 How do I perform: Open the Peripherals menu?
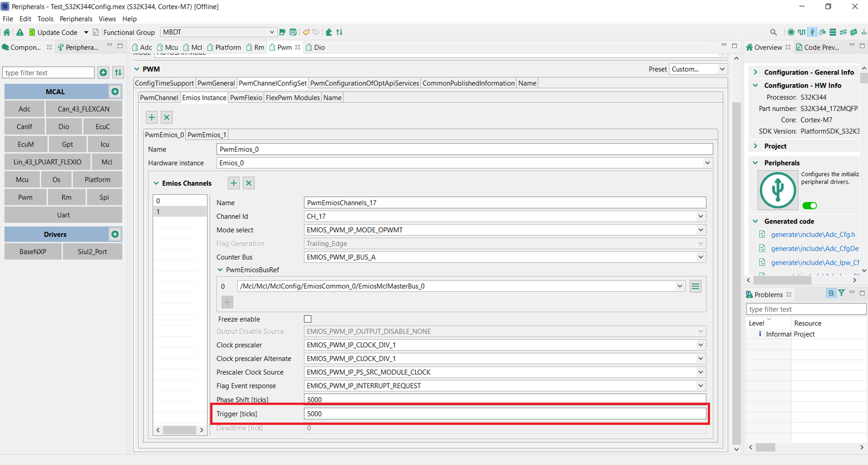tap(76, 19)
